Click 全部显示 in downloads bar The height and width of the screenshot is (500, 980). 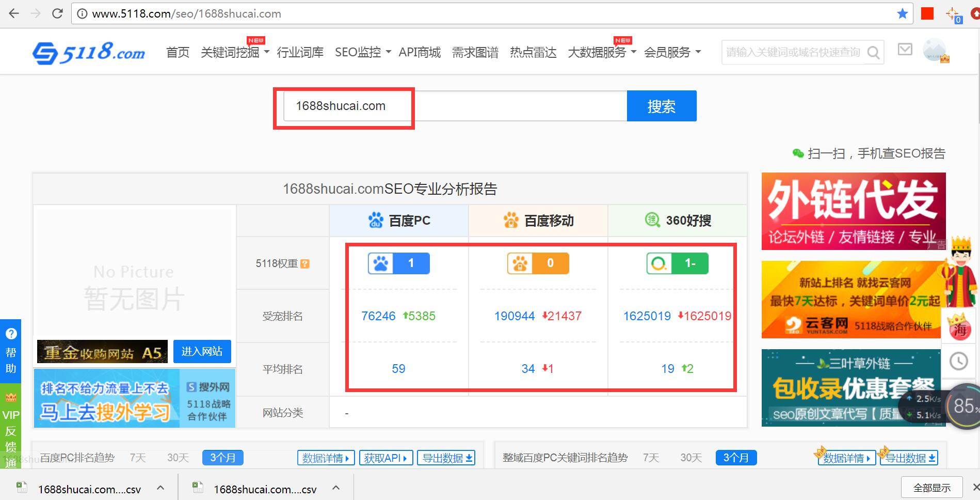pos(931,488)
